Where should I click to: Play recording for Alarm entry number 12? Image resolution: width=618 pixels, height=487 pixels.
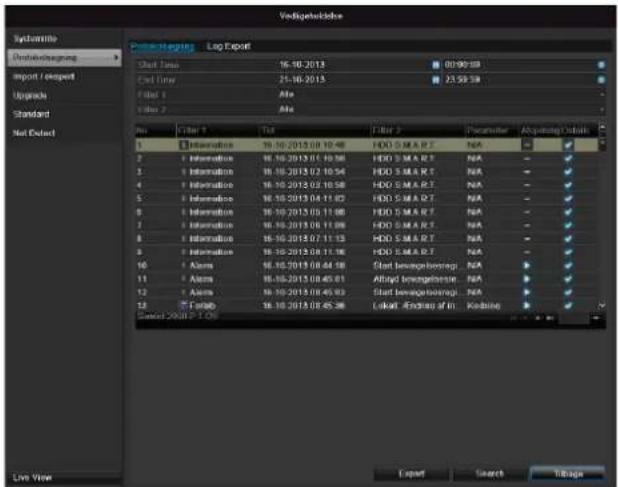[x=527, y=292]
